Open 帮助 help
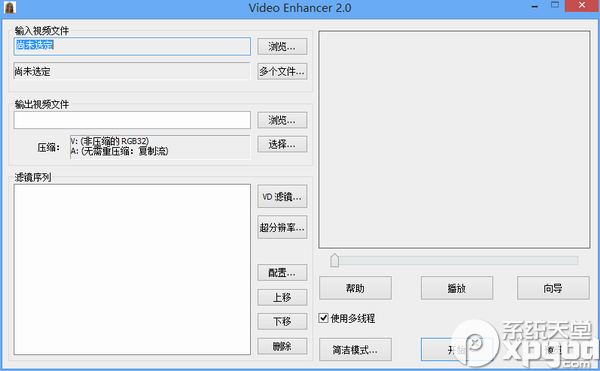 (355, 288)
